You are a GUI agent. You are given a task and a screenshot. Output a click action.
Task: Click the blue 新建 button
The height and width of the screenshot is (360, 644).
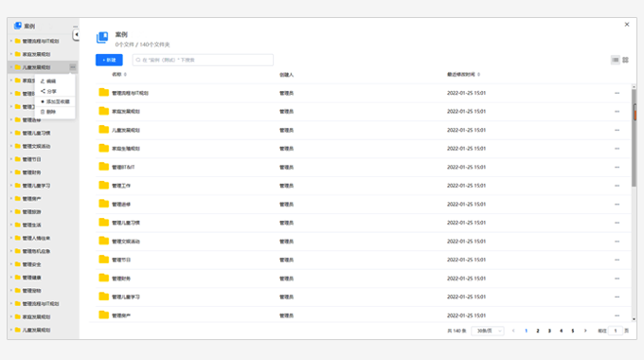(x=109, y=60)
